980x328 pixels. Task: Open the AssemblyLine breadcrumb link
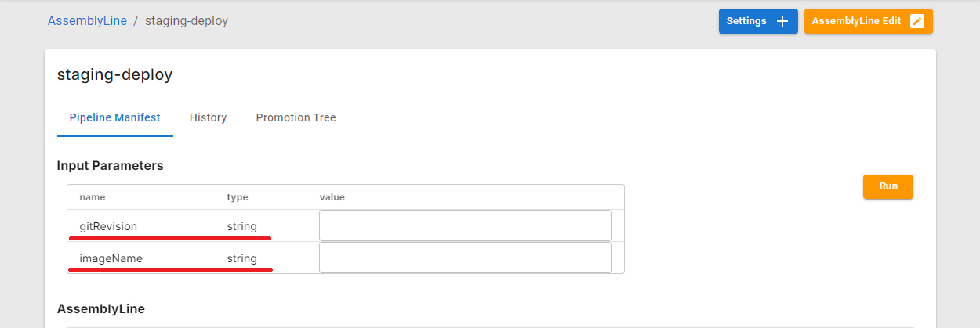point(87,21)
